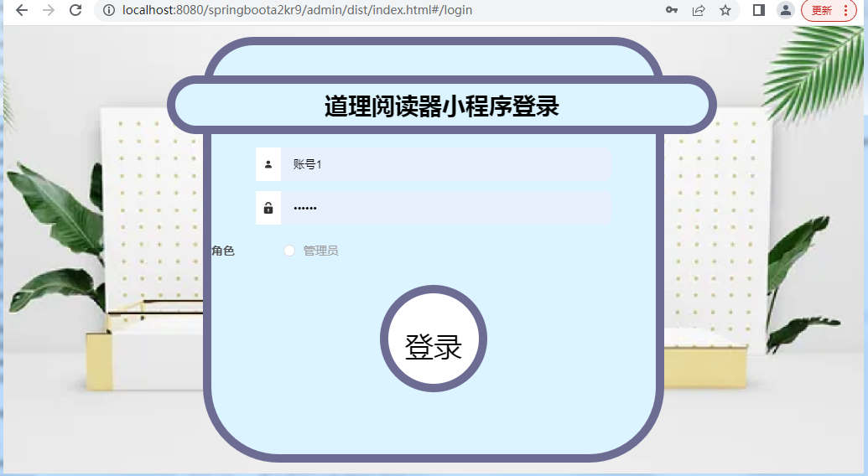Screen dimensions: 868x476
Task: Click the user icon beside 账号1
Action: (x=268, y=164)
